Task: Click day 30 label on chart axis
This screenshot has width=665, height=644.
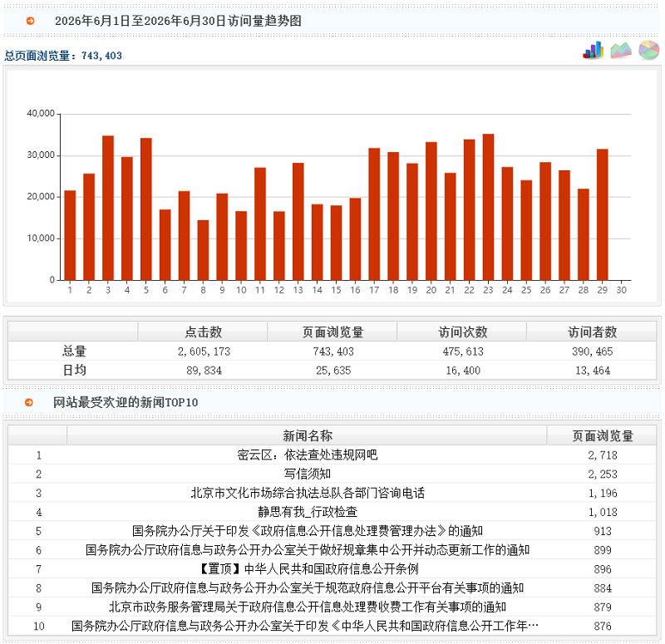Action: 621,290
